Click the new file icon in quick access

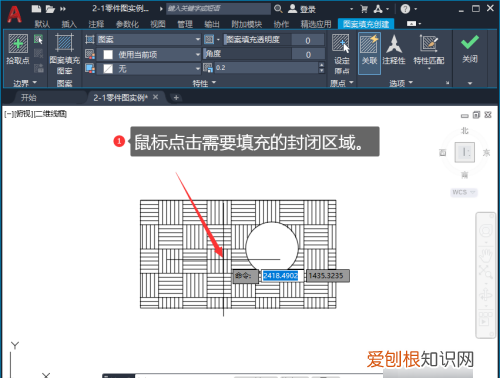(x=36, y=9)
